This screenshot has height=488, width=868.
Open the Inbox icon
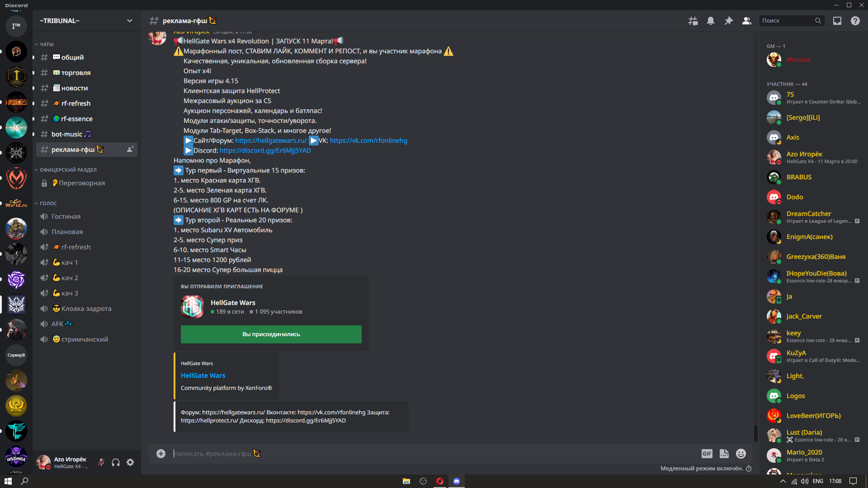point(837,21)
